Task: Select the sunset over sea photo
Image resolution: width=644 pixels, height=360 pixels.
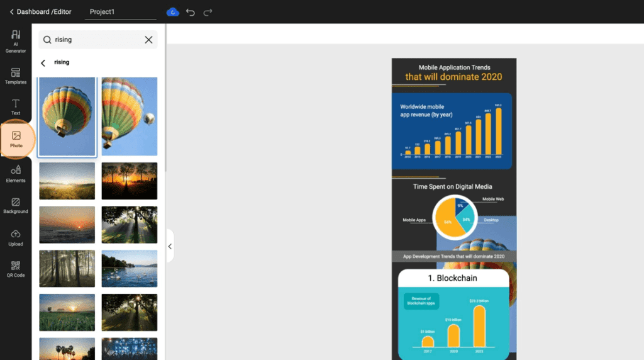Action: coord(67,225)
